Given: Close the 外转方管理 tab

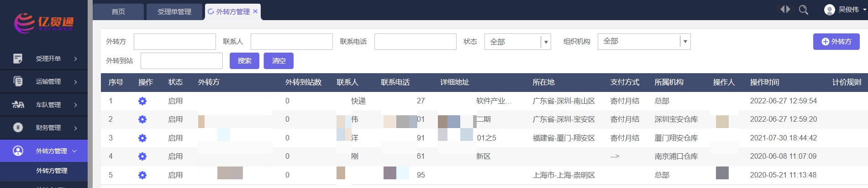Looking at the screenshot, I should point(255,11).
